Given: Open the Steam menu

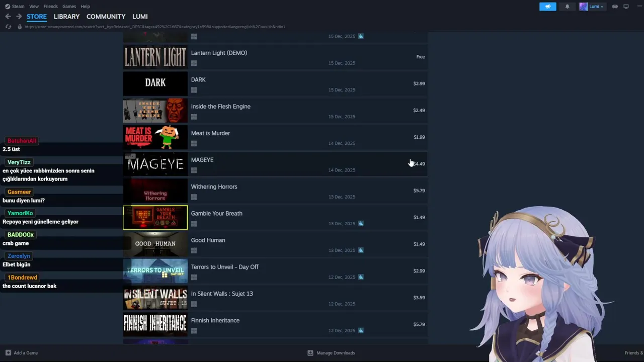Looking at the screenshot, I should tap(18, 7).
